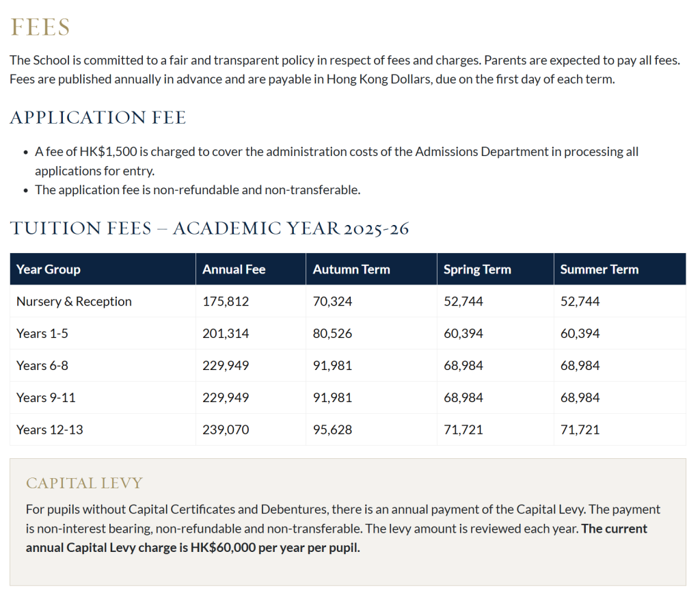Screen dimensions: 700x595
Task: Select the Summer Term column header
Action: point(600,269)
